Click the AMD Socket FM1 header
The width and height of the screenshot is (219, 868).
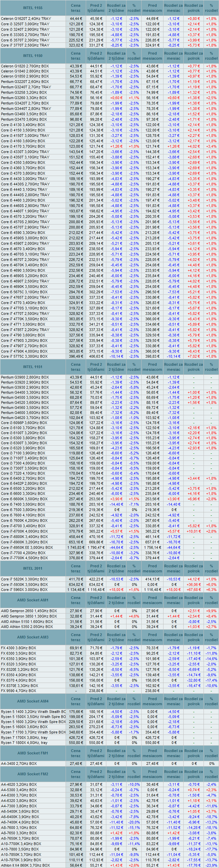click(x=33, y=753)
